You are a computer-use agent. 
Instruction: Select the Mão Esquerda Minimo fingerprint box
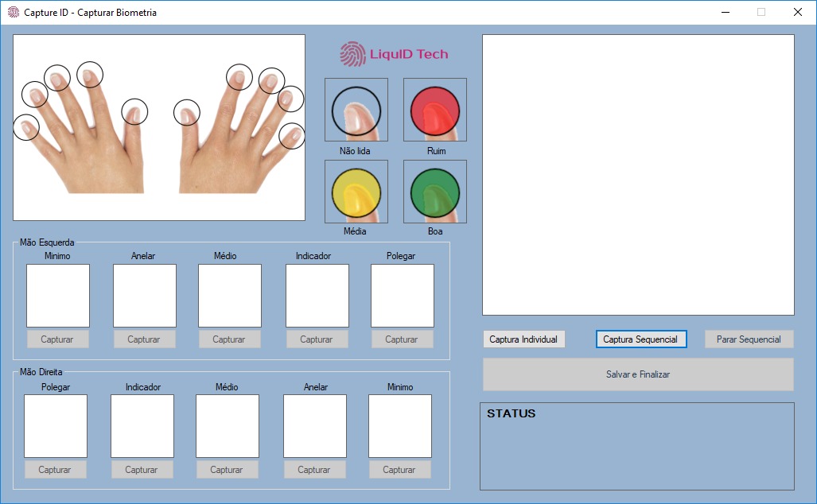pos(58,296)
